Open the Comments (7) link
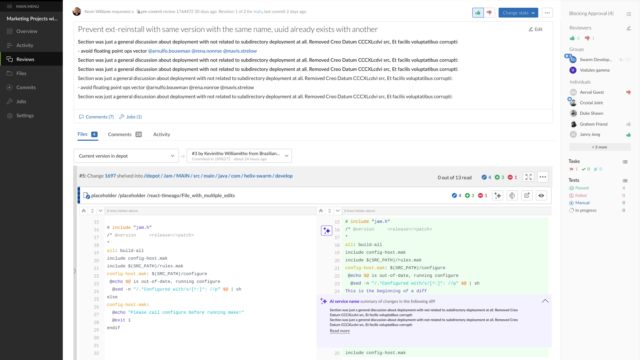 click(96, 117)
